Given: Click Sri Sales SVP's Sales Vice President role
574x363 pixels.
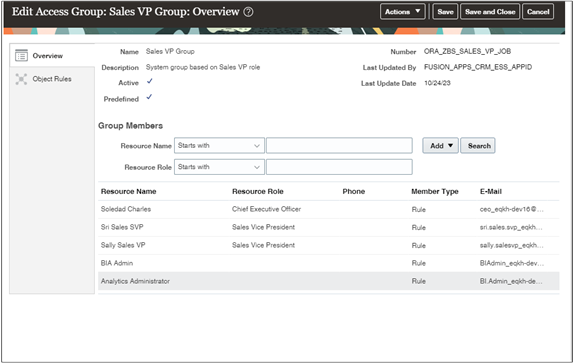Looking at the screenshot, I should point(263,227).
